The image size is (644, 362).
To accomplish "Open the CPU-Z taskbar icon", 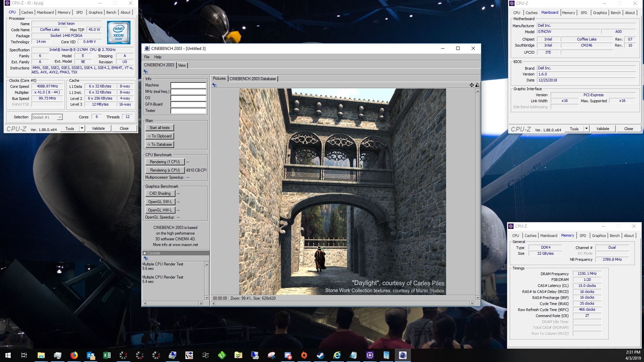I will tap(370, 355).
